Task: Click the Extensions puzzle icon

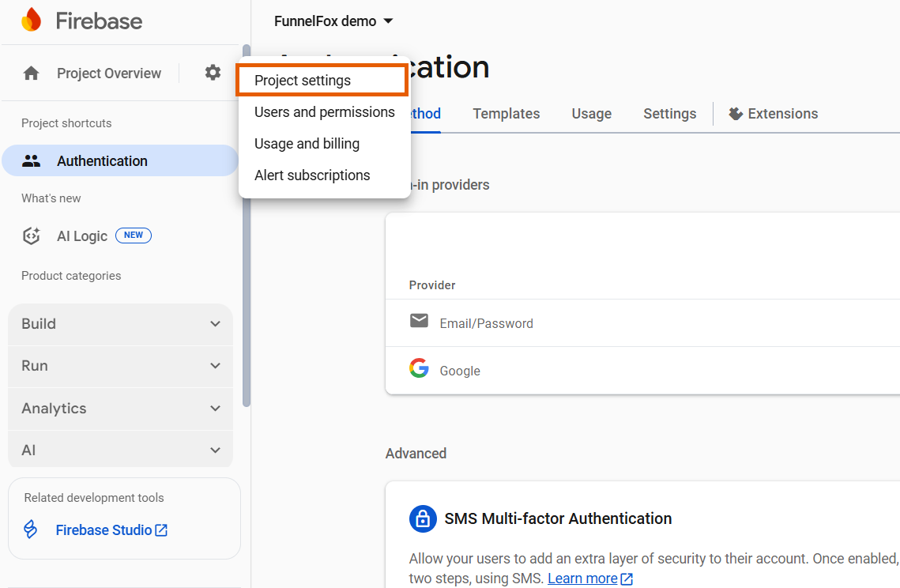Action: click(736, 114)
